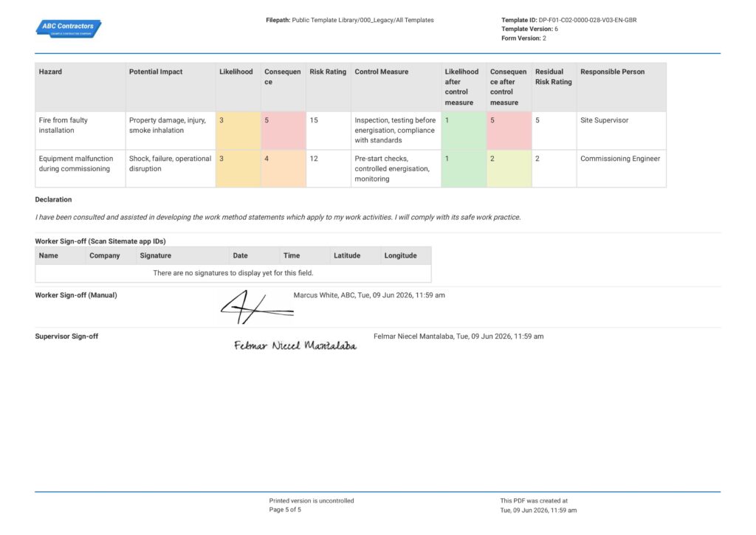Click the Worker Sign-off (Manual) label
Viewport: 756px width, 535px height.
tap(76, 295)
